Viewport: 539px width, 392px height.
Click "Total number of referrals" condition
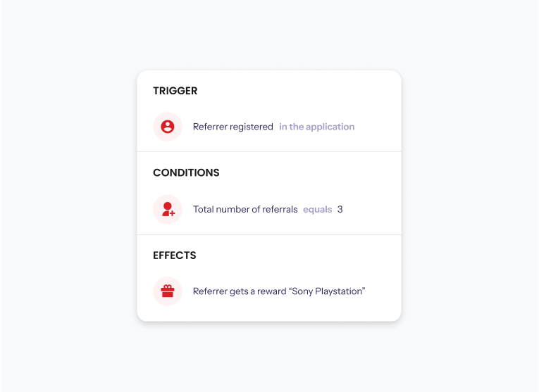tap(245, 209)
